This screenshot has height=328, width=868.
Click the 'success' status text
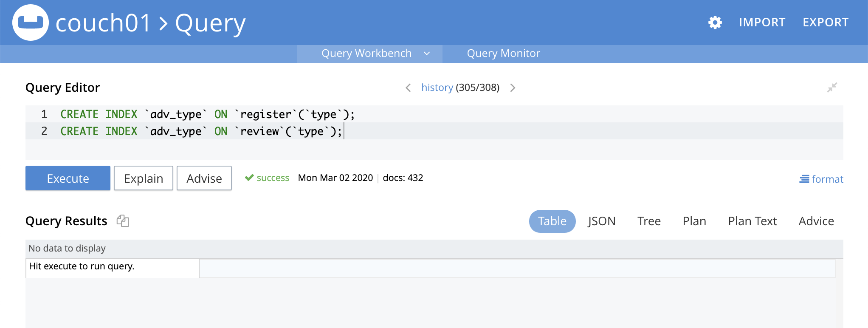273,178
